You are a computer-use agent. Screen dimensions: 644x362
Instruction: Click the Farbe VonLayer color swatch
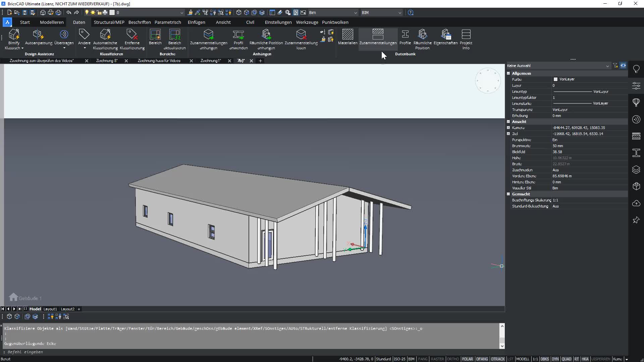pyautogui.click(x=555, y=79)
